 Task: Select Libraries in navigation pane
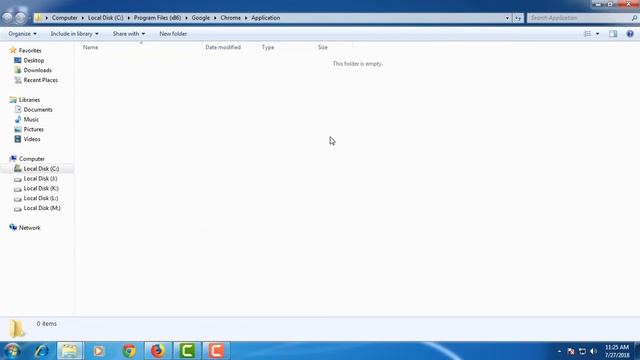[x=29, y=100]
